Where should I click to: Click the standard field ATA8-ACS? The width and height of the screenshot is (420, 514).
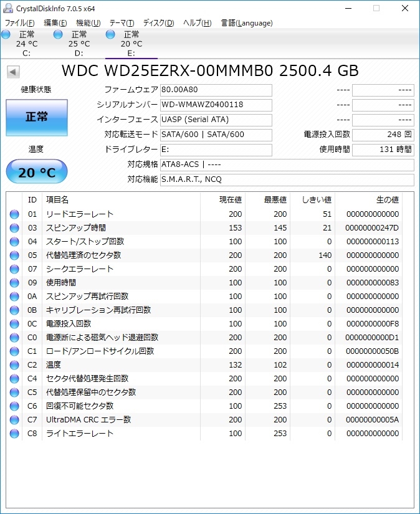pyautogui.click(x=287, y=164)
